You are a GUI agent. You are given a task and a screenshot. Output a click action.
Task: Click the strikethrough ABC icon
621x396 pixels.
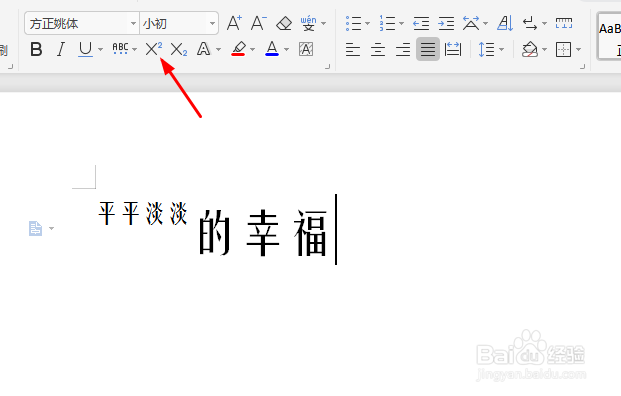click(120, 49)
